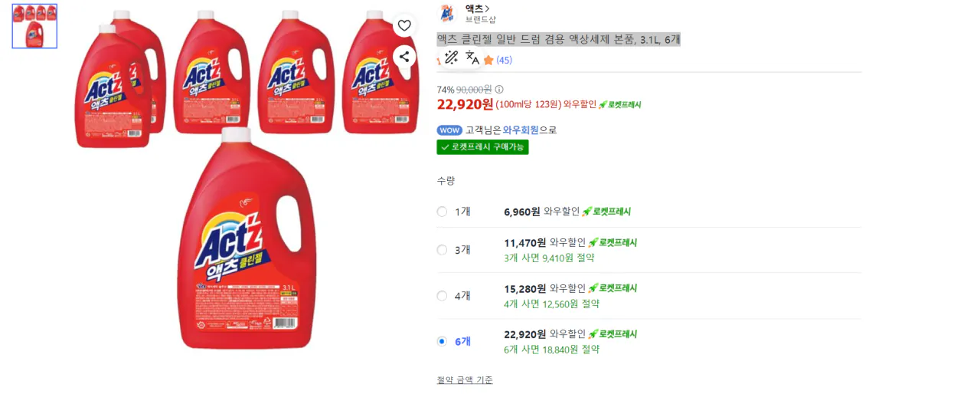The height and width of the screenshot is (394, 980).
Task: Click the green 로켓프레시 구매가능 badge
Action: point(482,146)
